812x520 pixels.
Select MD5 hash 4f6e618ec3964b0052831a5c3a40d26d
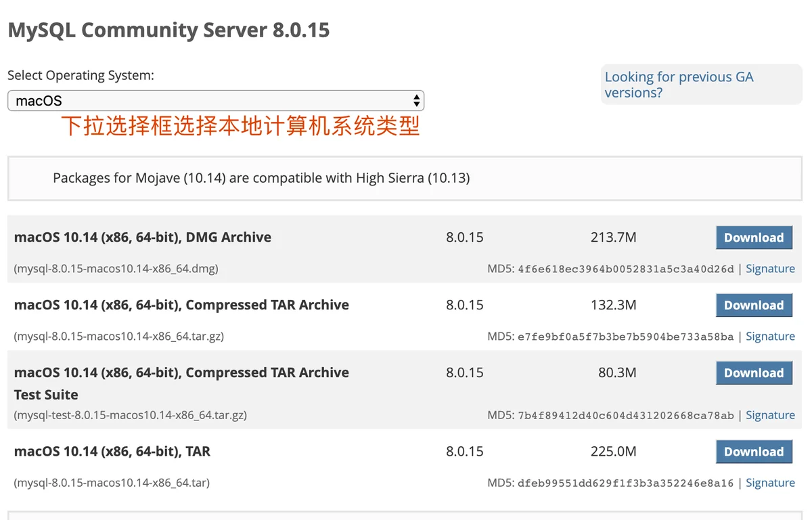pyautogui.click(x=626, y=269)
